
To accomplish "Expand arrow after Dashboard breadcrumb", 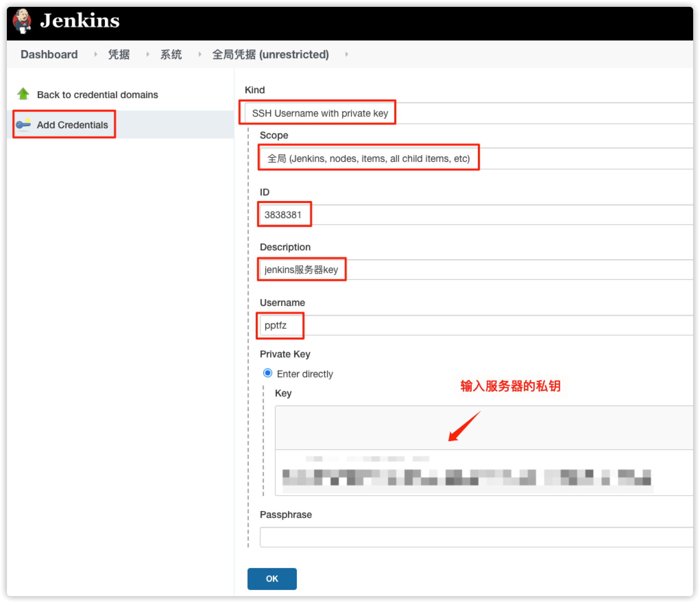I will (x=96, y=54).
